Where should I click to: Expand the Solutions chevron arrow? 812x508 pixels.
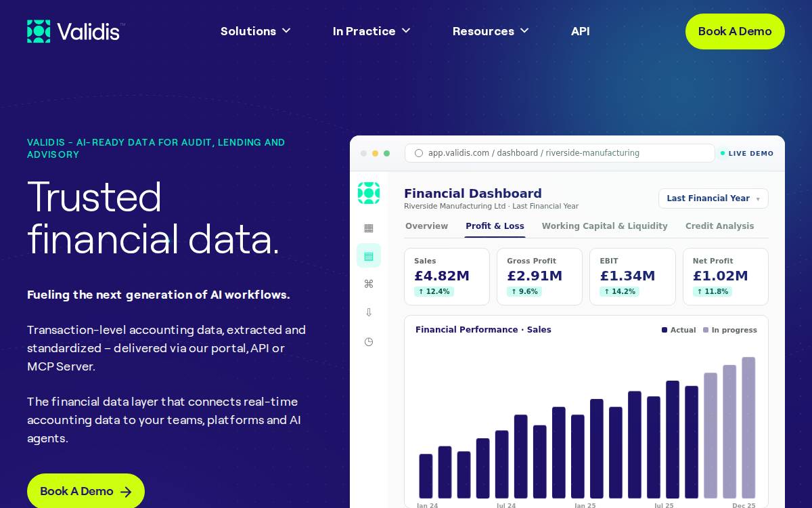click(x=286, y=31)
